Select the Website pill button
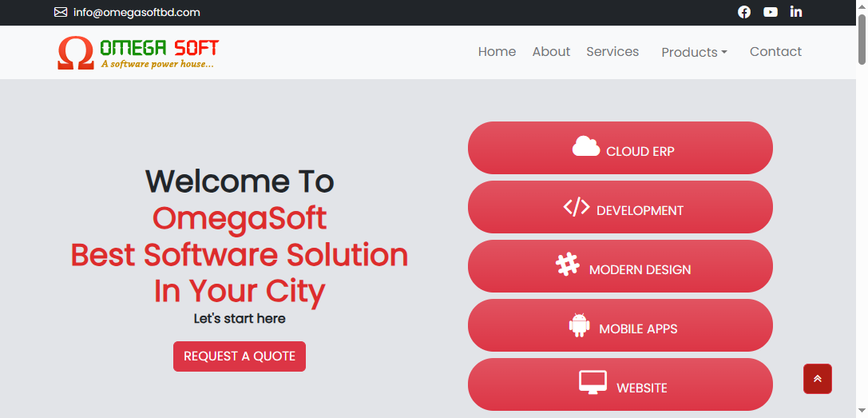868x418 pixels. [x=620, y=384]
